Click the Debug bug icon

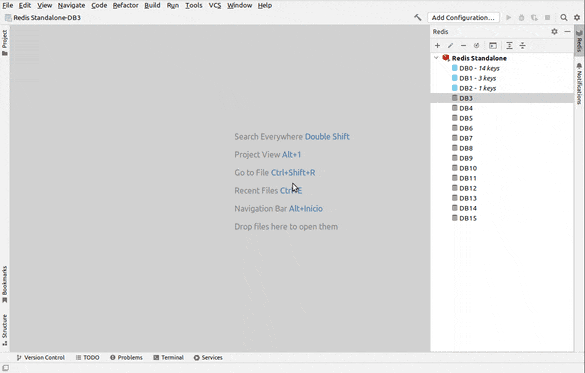click(522, 18)
